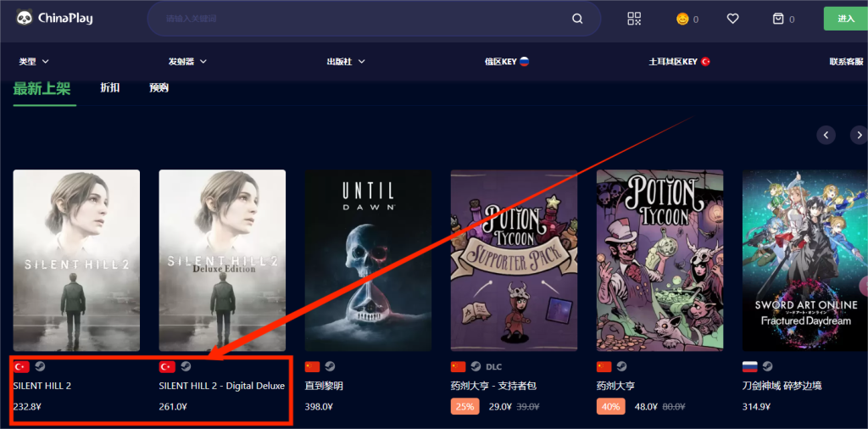The image size is (868, 429).
Task: Click the green 进入 login button
Action: pos(845,19)
